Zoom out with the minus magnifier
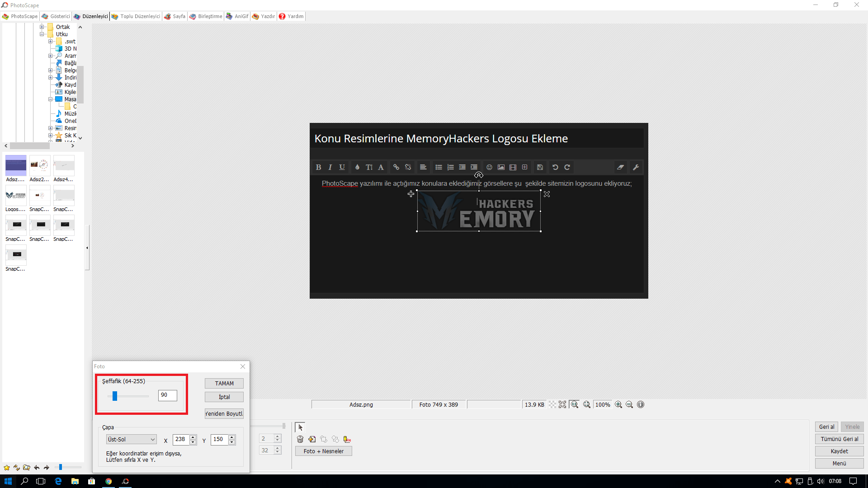Image resolution: width=868 pixels, height=488 pixels. point(629,404)
